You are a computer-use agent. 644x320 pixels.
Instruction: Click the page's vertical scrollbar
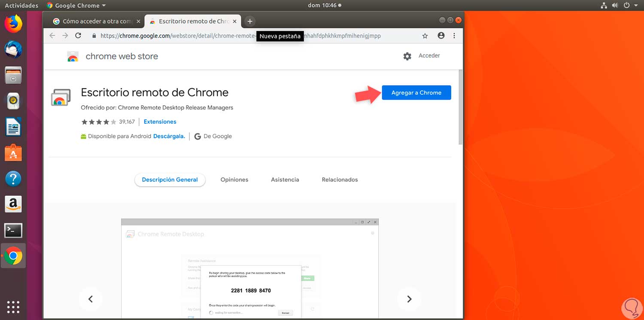461,107
